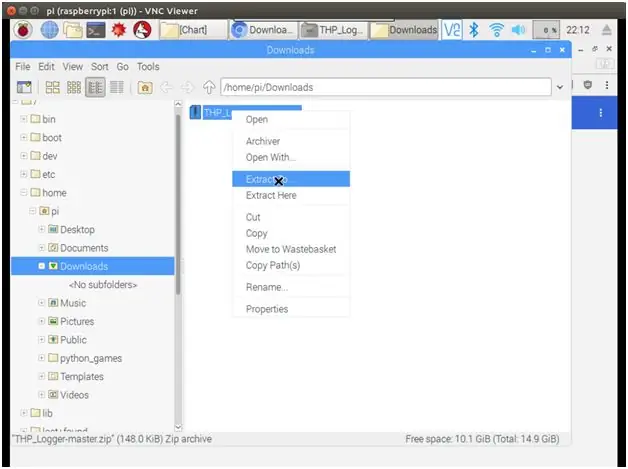Expand the bin folder tree node
Screen dimensions: 628x469
pyautogui.click(x=24, y=119)
